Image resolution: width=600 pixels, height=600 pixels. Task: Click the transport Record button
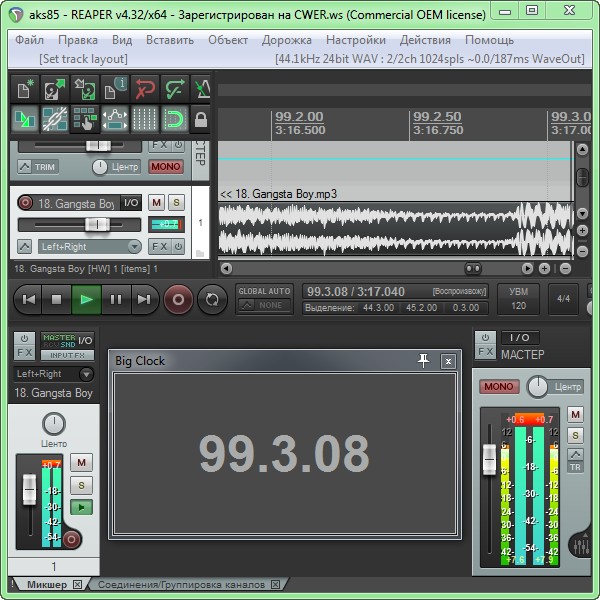click(x=178, y=300)
